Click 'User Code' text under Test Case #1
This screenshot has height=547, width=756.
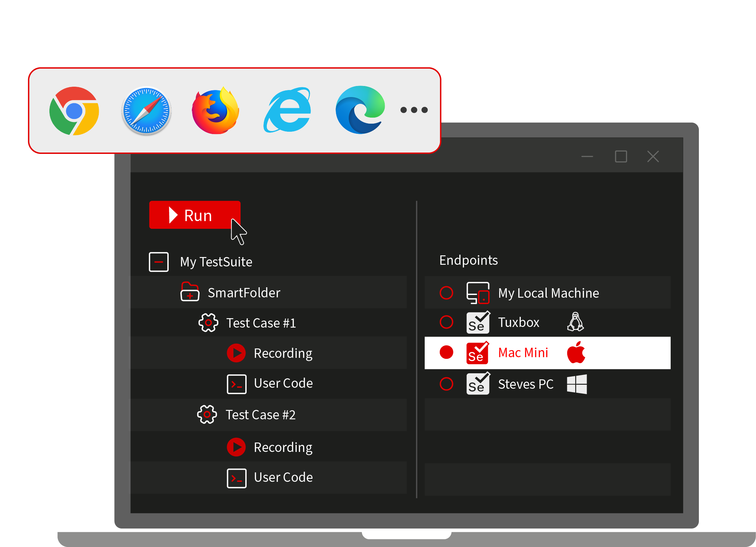coord(283,383)
